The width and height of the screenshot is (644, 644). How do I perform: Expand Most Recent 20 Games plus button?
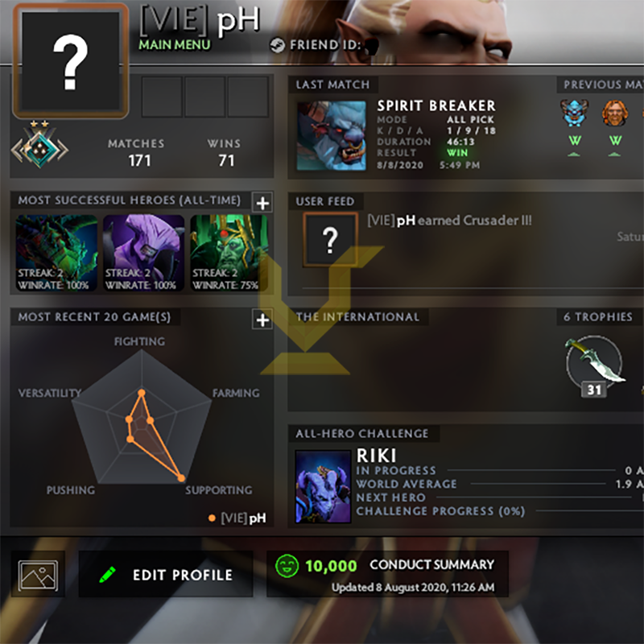262,320
